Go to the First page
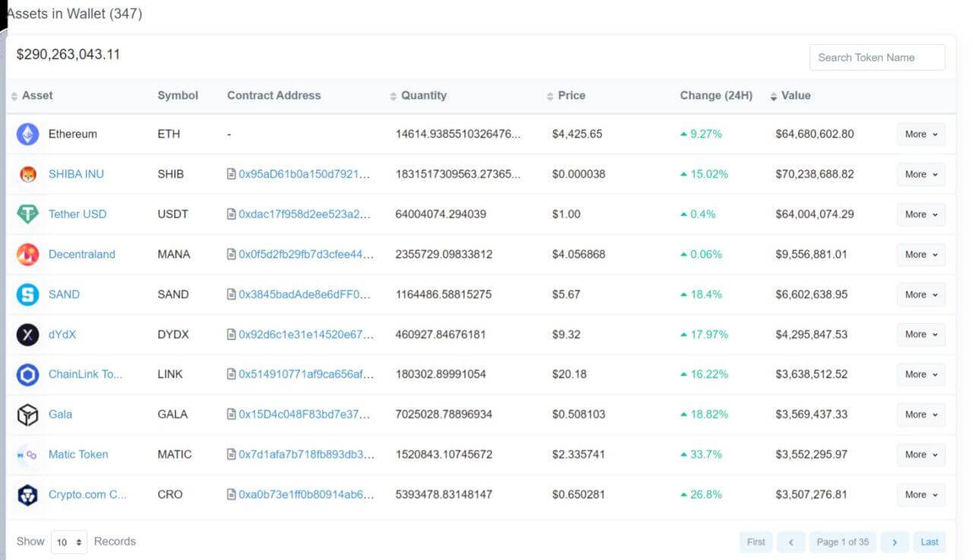The width and height of the screenshot is (973, 560). click(756, 542)
